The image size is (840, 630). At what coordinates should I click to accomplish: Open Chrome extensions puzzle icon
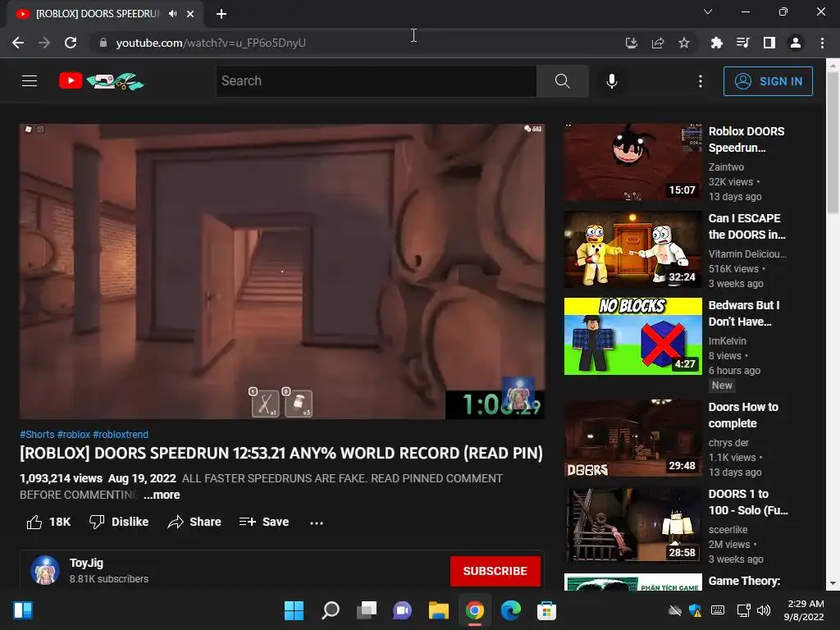(x=716, y=43)
